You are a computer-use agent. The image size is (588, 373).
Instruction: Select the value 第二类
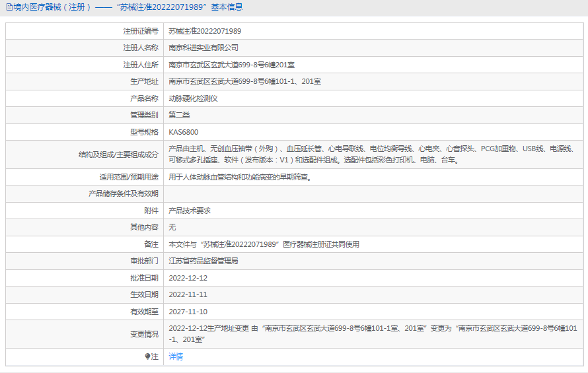(179, 115)
